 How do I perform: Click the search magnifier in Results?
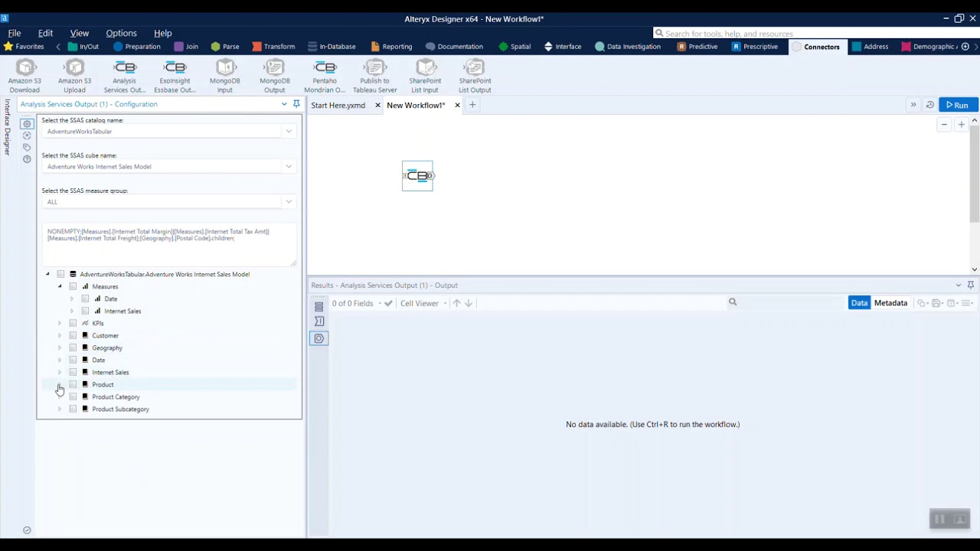click(733, 302)
